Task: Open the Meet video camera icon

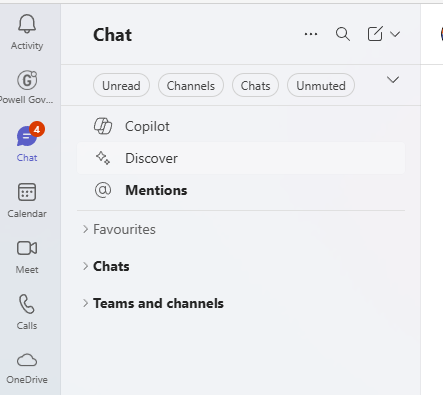Action: pos(27,248)
